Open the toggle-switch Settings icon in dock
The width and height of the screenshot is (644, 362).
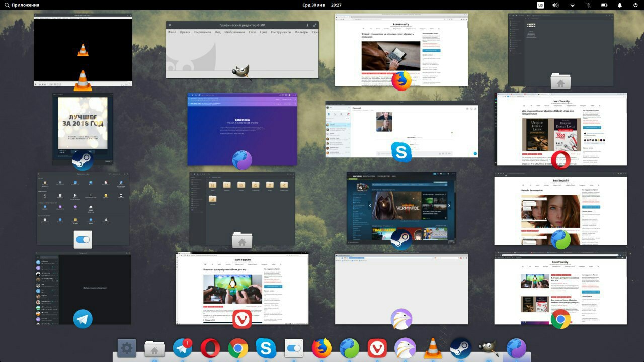coord(293,348)
